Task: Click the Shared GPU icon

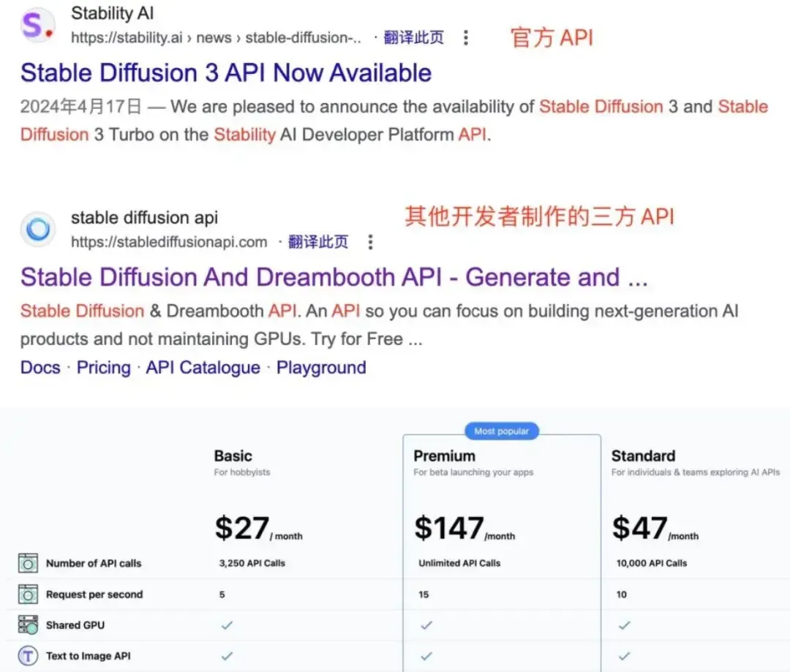Action: (x=28, y=625)
